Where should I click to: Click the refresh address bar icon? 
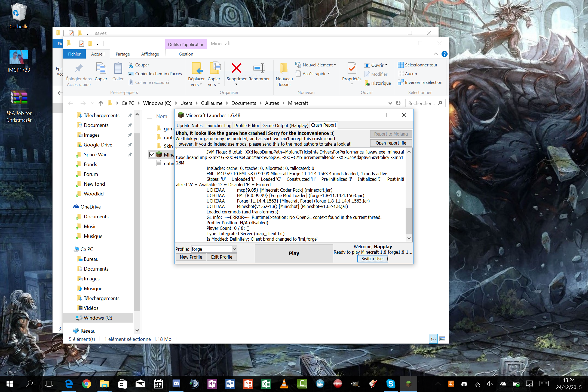(x=398, y=103)
